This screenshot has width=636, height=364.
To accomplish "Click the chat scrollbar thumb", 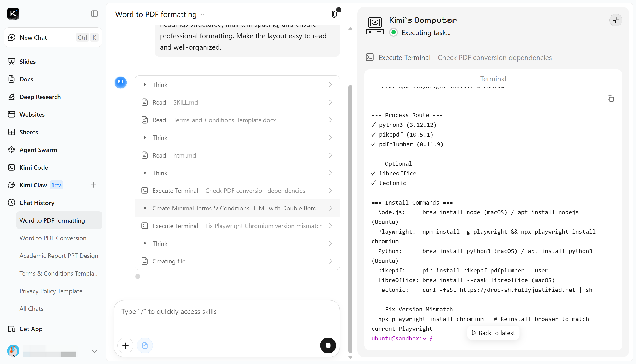I will (350, 219).
